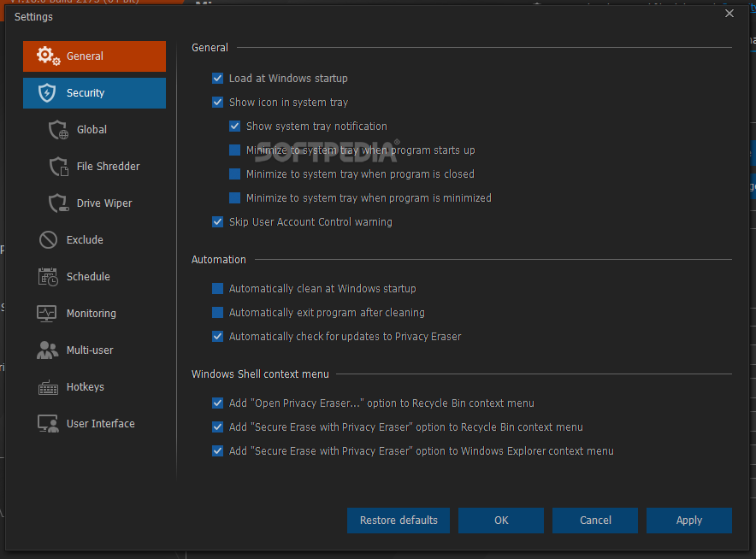Confirm settings with OK button
Viewport: 756px width, 559px height.
point(501,521)
